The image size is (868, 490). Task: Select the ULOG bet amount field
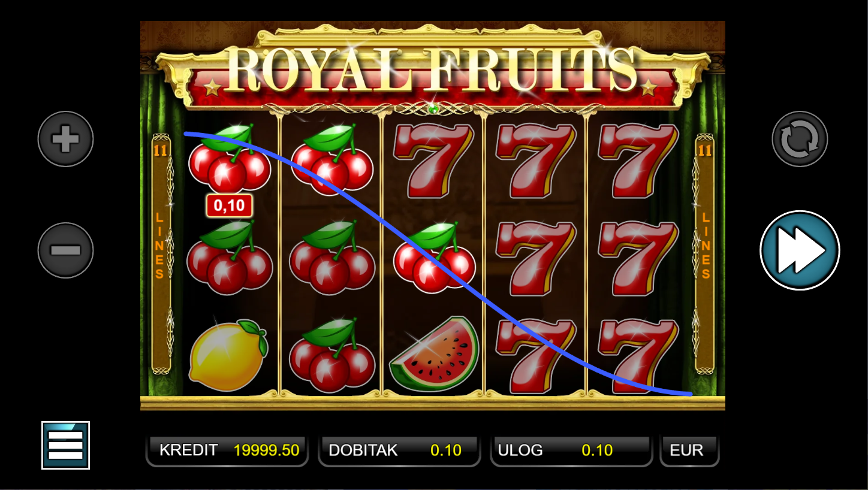571,450
